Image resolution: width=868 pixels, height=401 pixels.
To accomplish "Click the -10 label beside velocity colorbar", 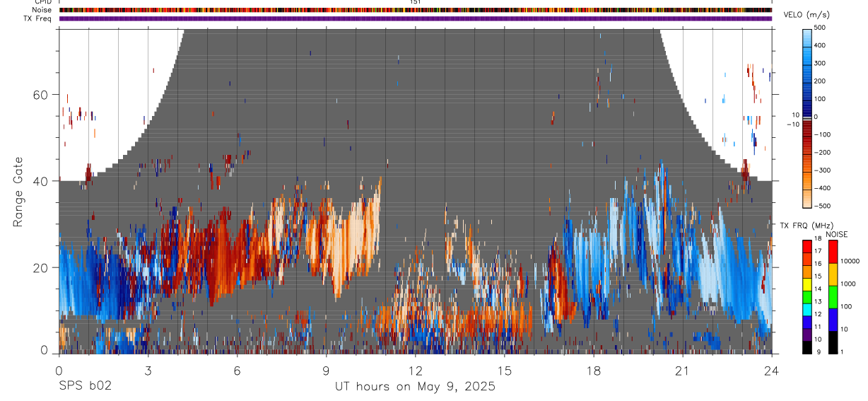I will point(793,124).
